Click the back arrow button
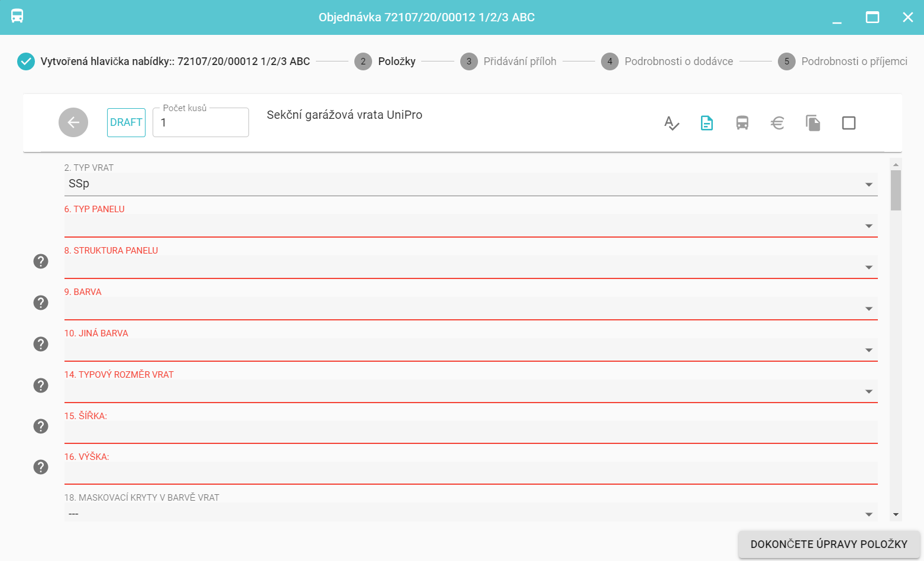This screenshot has width=924, height=561. pyautogui.click(x=73, y=122)
